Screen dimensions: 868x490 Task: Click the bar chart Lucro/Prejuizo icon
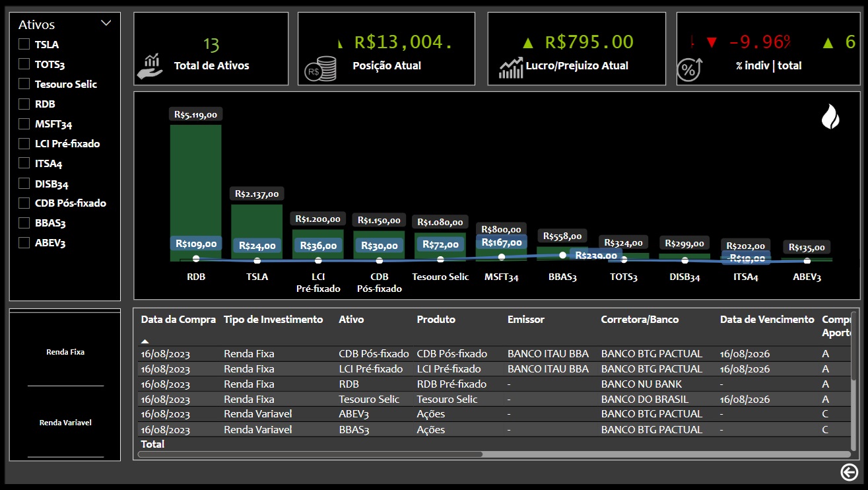pos(511,67)
